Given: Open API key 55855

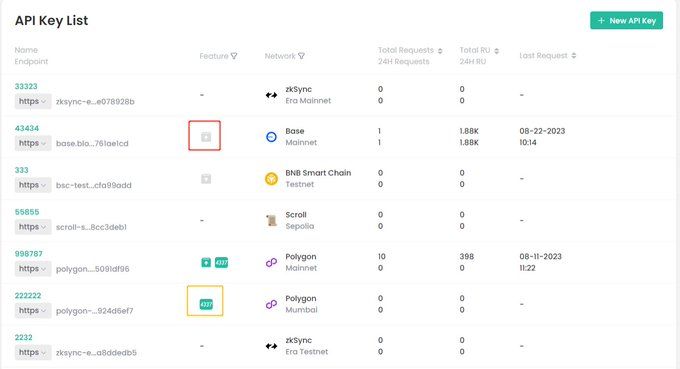Looking at the screenshot, I should click(27, 212).
